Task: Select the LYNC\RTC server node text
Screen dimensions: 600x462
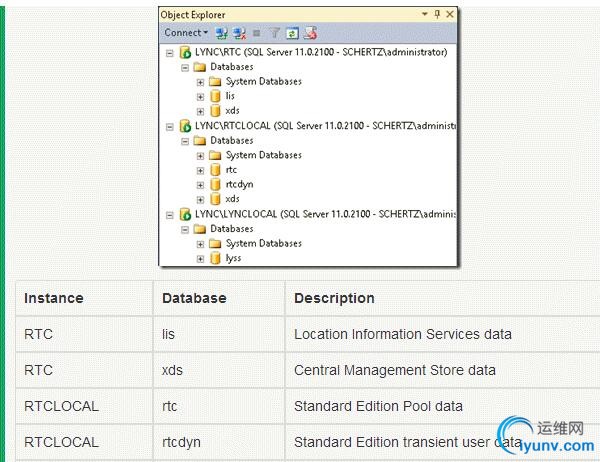Action: click(321, 52)
